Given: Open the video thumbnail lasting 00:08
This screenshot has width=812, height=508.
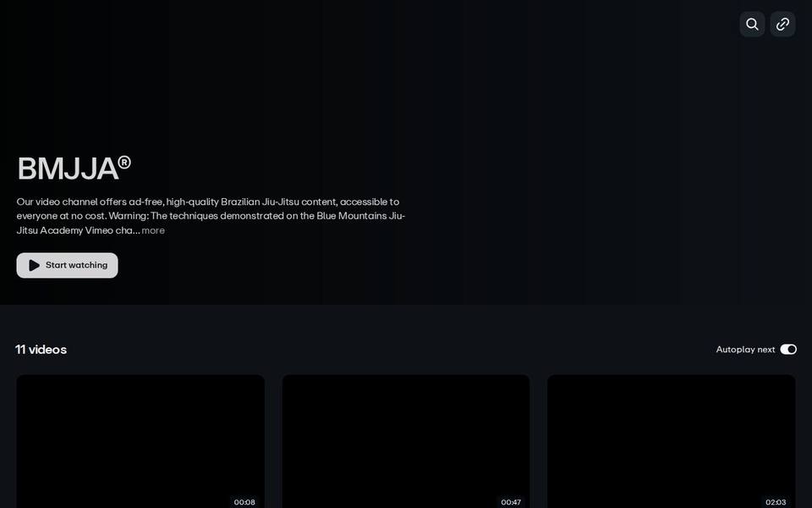Looking at the screenshot, I should [140, 441].
